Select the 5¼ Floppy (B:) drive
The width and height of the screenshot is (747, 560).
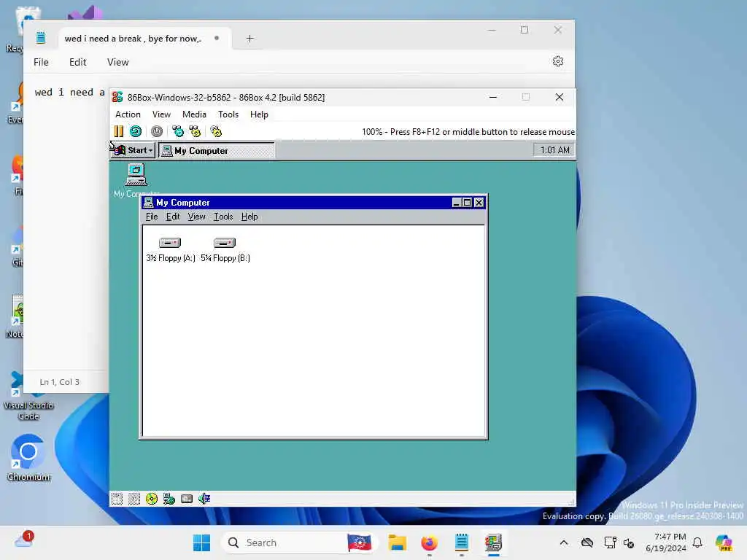(x=225, y=250)
